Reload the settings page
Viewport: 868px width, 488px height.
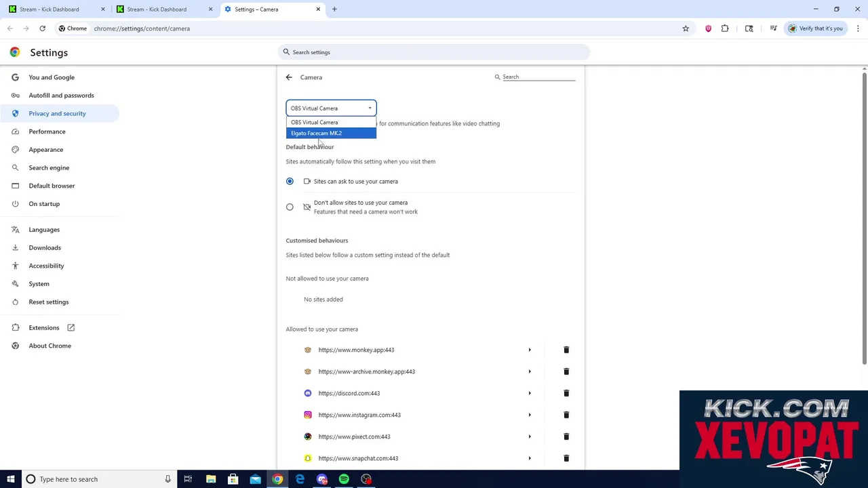point(42,28)
